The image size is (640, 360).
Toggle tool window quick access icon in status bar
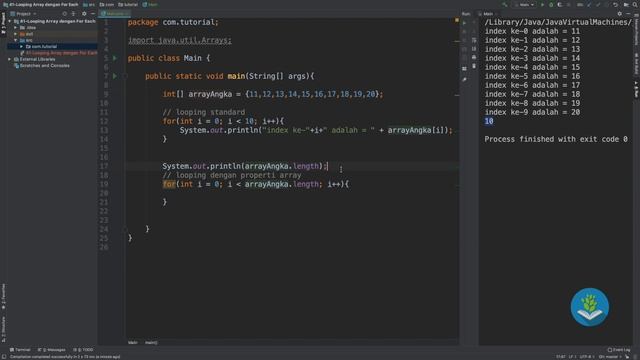(x=4, y=357)
